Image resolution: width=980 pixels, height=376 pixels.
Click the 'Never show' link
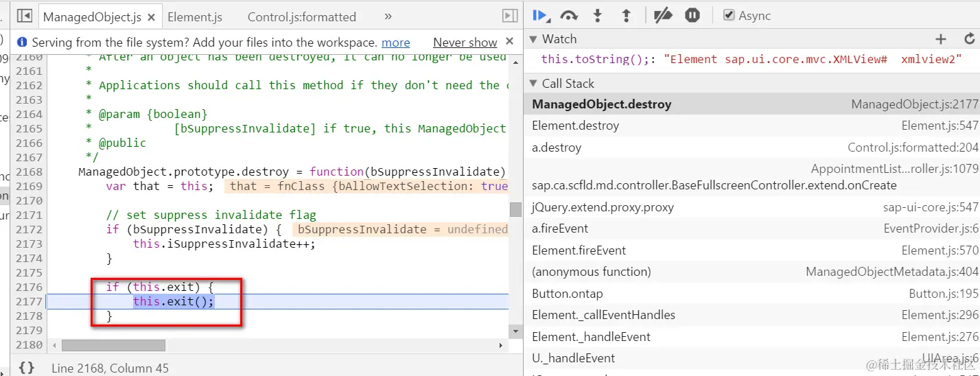(465, 43)
